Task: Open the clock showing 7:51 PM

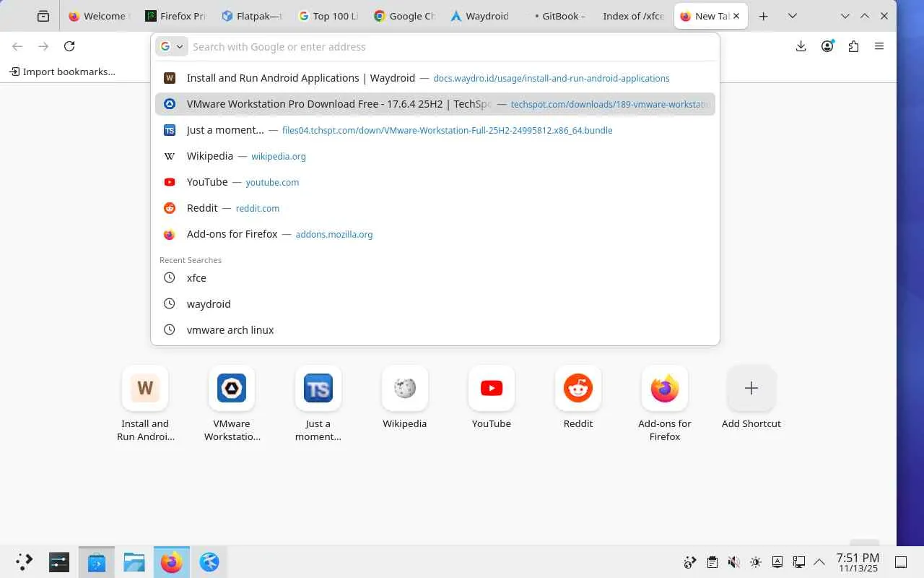Action: pyautogui.click(x=858, y=562)
